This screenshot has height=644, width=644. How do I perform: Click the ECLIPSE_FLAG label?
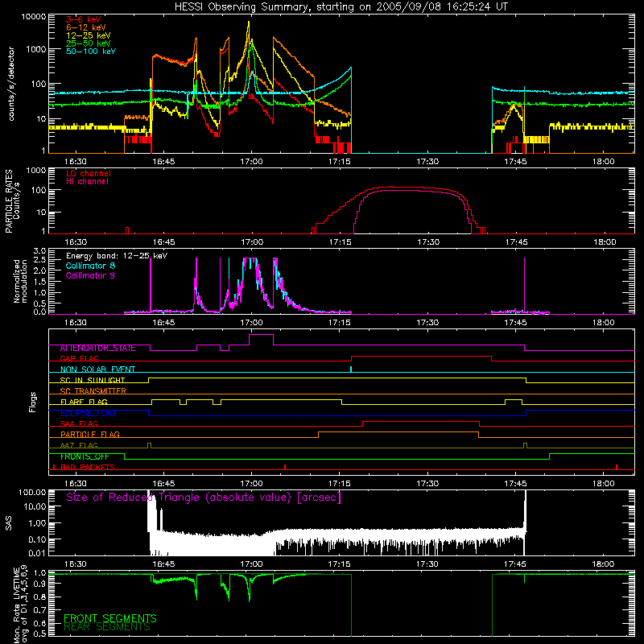(x=88, y=413)
